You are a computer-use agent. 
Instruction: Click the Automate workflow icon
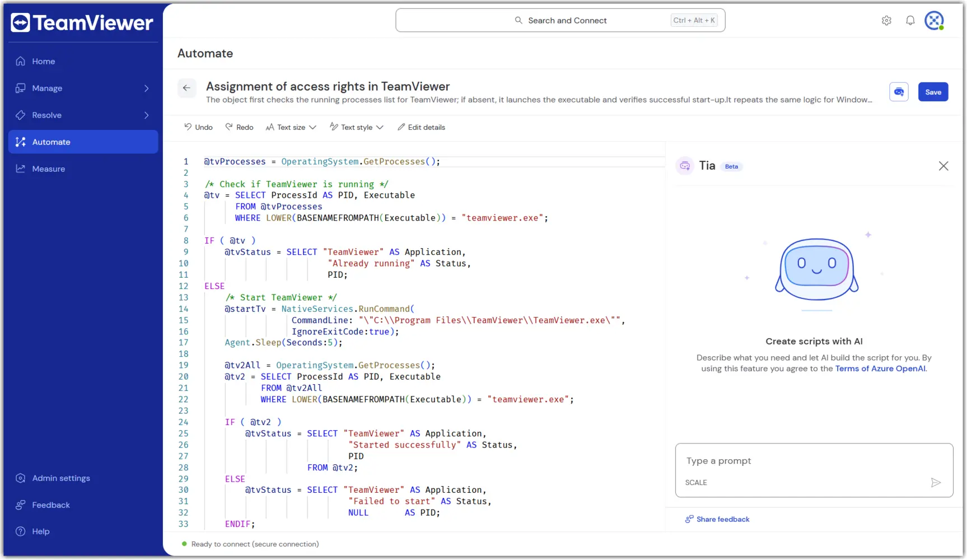21,142
